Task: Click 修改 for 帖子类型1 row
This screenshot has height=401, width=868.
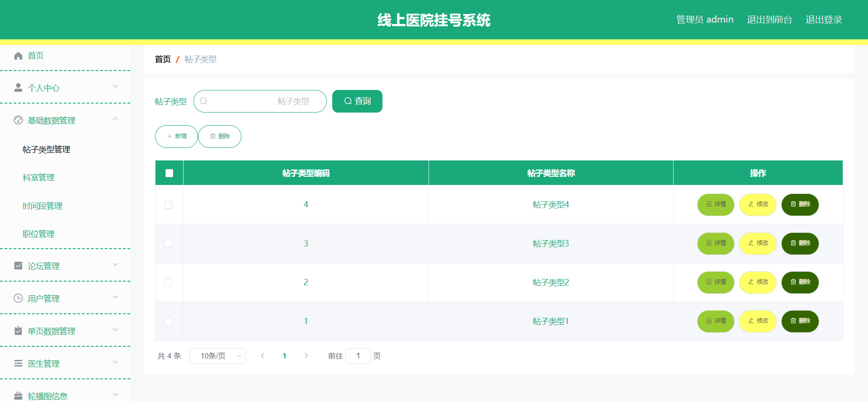Action: pyautogui.click(x=758, y=321)
